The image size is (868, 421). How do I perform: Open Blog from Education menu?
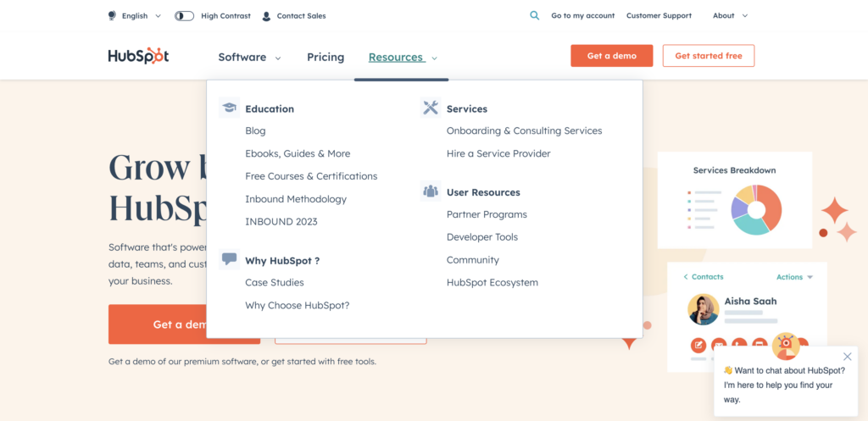click(x=255, y=131)
